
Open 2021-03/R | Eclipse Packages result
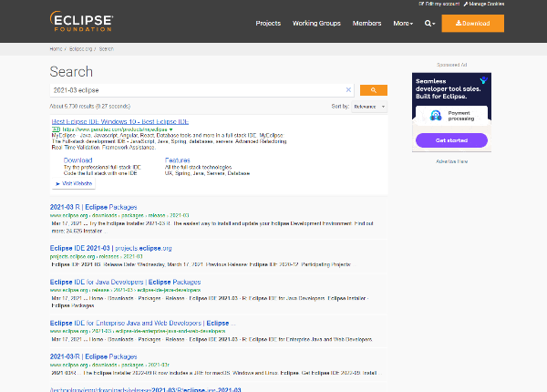tap(94, 356)
